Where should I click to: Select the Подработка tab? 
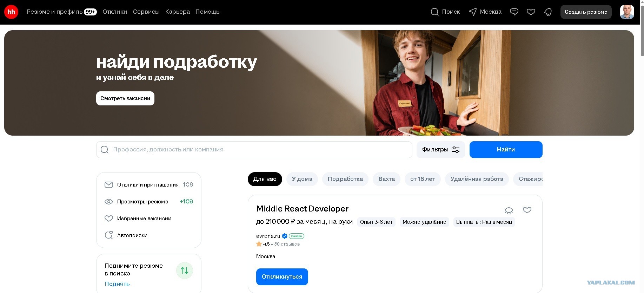pyautogui.click(x=345, y=179)
